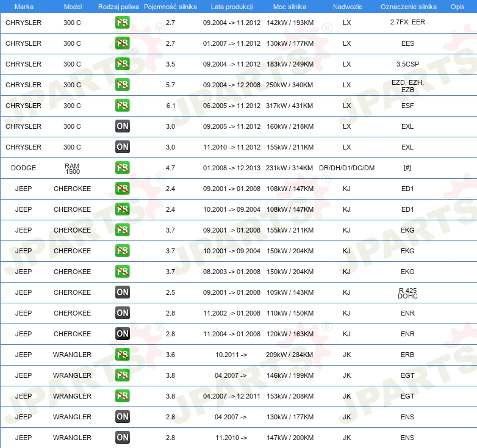Viewport: 477px width, 448px height.
Task: Select the 105kW / 143KM power cell
Action: [290, 292]
